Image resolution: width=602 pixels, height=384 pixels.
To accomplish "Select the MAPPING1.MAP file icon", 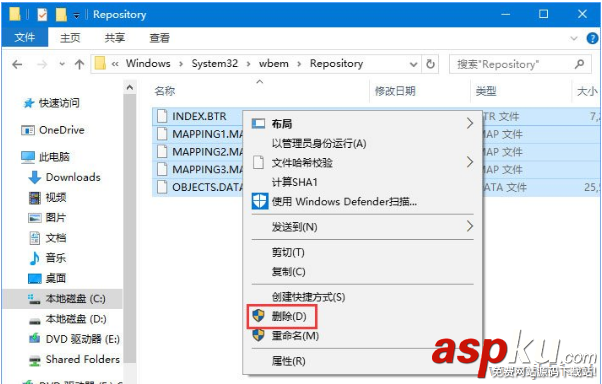I will pos(162,134).
